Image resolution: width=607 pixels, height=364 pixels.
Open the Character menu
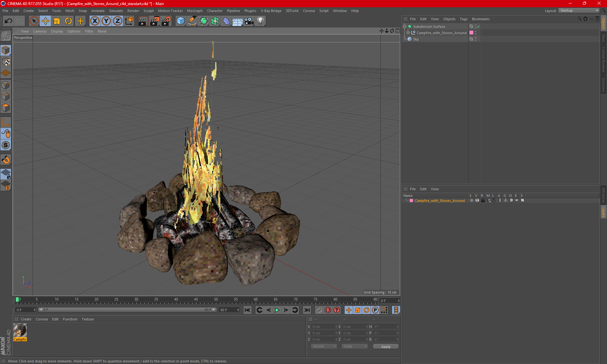pyautogui.click(x=215, y=11)
